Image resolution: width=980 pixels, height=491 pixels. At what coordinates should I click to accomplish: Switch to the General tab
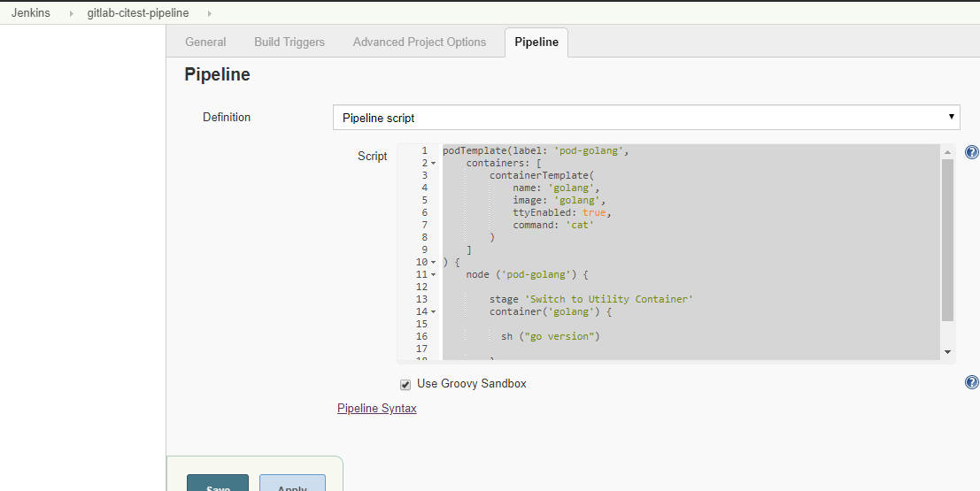(205, 42)
